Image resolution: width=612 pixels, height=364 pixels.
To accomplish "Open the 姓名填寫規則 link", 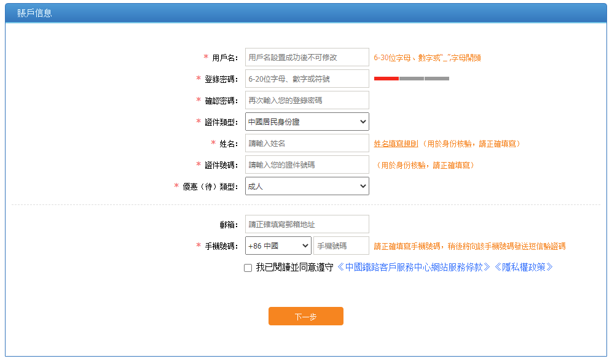I will coord(395,143).
